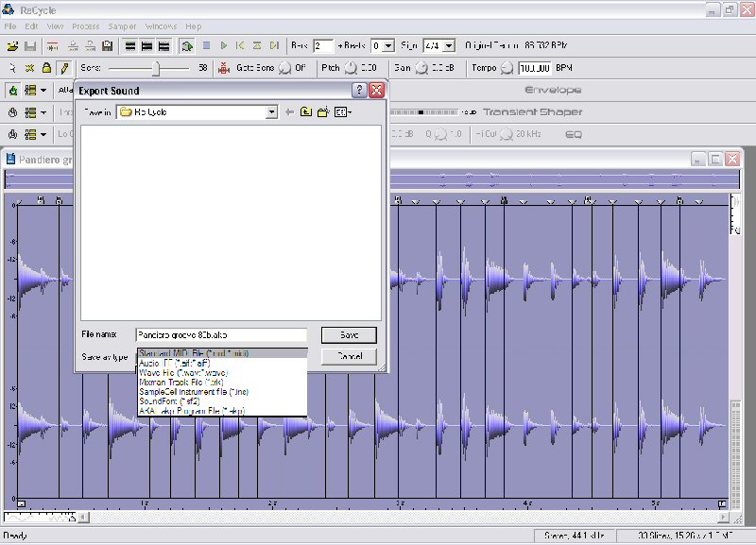Click the Up One Level folder icon
The image size is (756, 545).
coord(306,112)
